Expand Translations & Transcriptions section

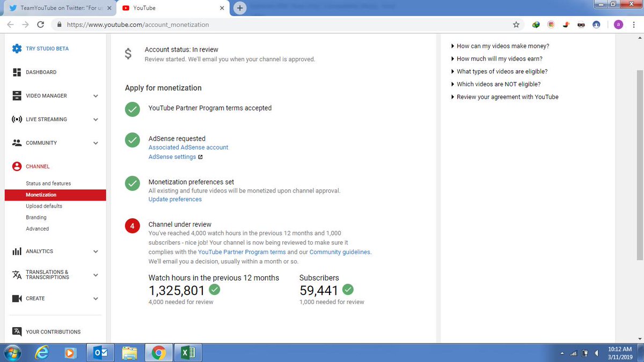(96, 275)
